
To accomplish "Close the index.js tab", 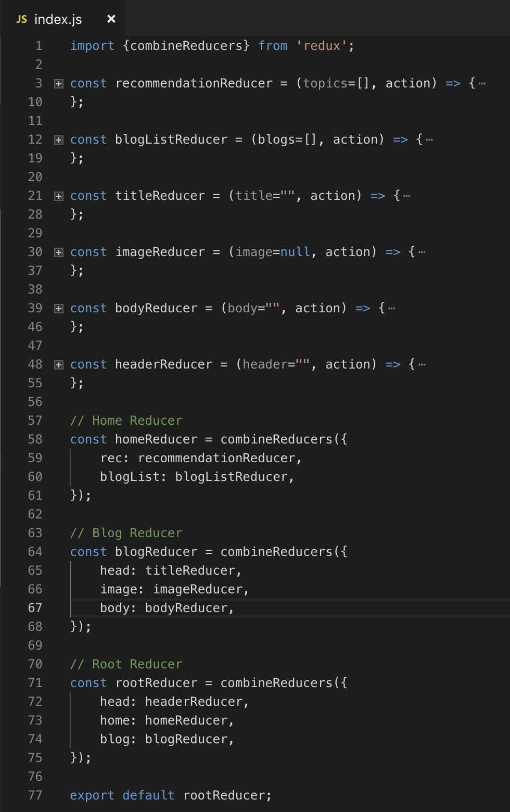I will tap(111, 19).
